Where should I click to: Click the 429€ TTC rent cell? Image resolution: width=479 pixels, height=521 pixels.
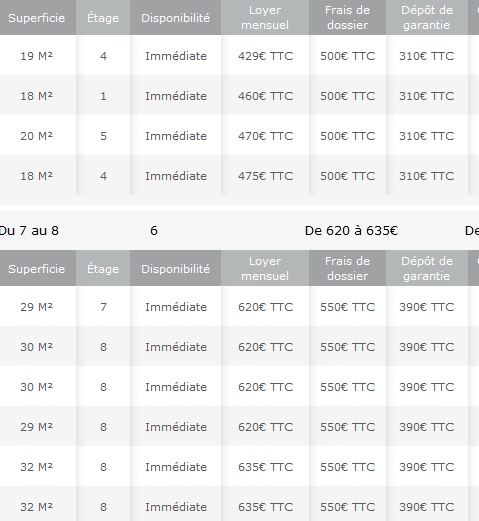(265, 56)
